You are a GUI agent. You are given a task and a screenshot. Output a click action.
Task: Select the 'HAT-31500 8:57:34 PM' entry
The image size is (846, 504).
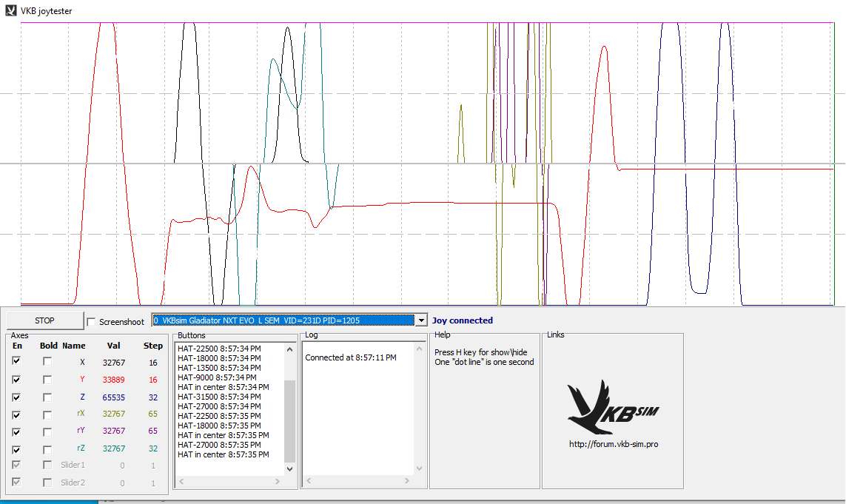pyautogui.click(x=219, y=397)
